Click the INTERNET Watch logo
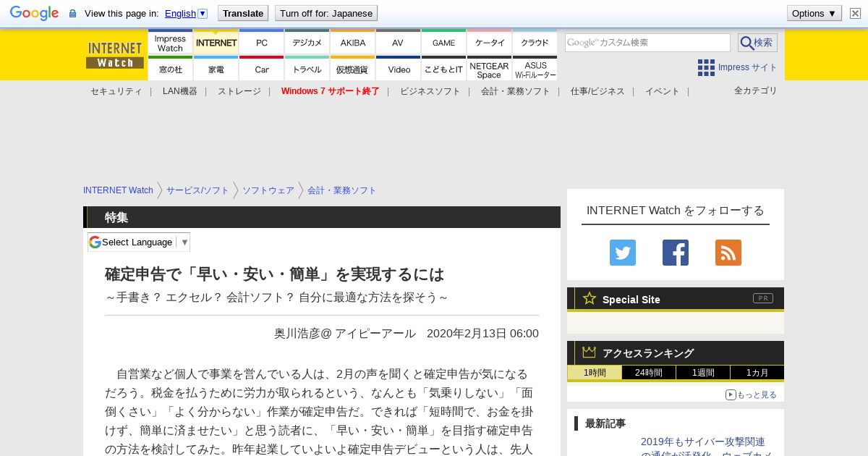 click(115, 55)
